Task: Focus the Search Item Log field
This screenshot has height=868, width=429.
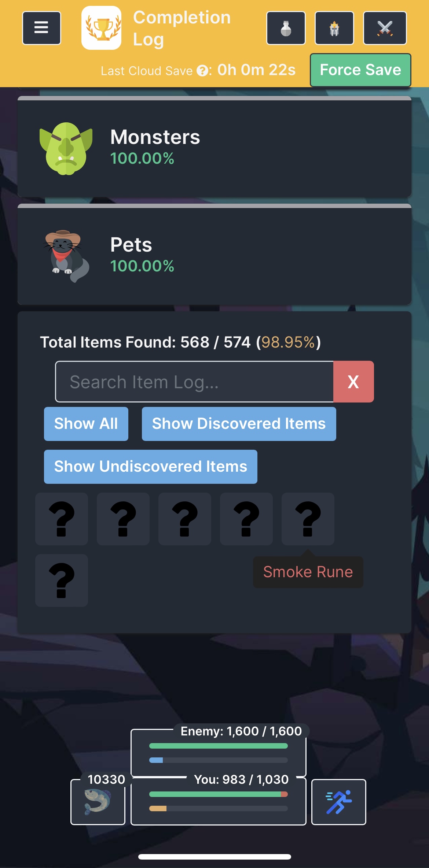Action: [194, 382]
